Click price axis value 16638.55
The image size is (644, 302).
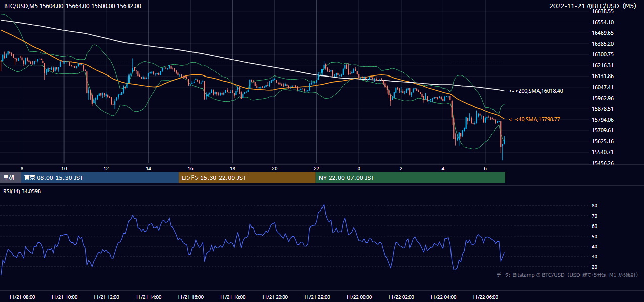click(603, 11)
